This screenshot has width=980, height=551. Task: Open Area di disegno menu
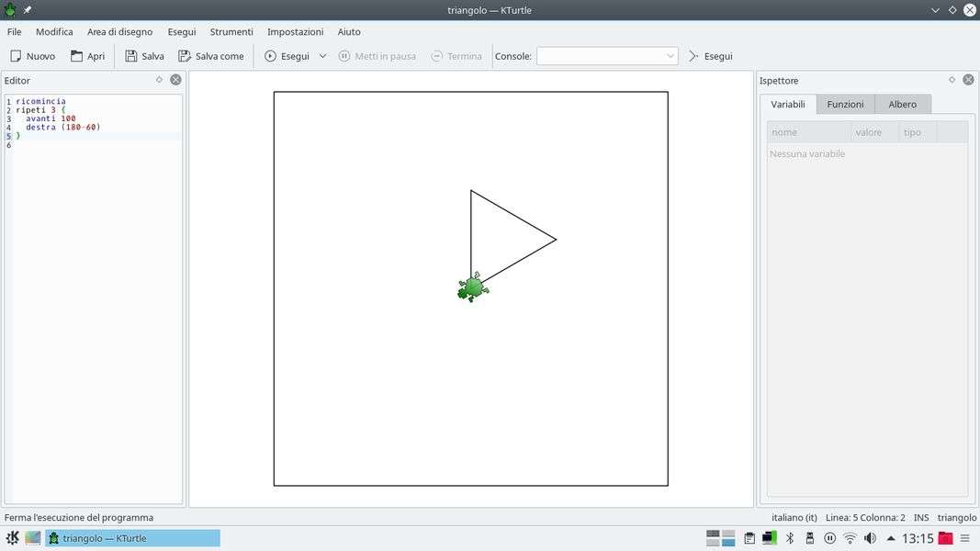click(120, 32)
